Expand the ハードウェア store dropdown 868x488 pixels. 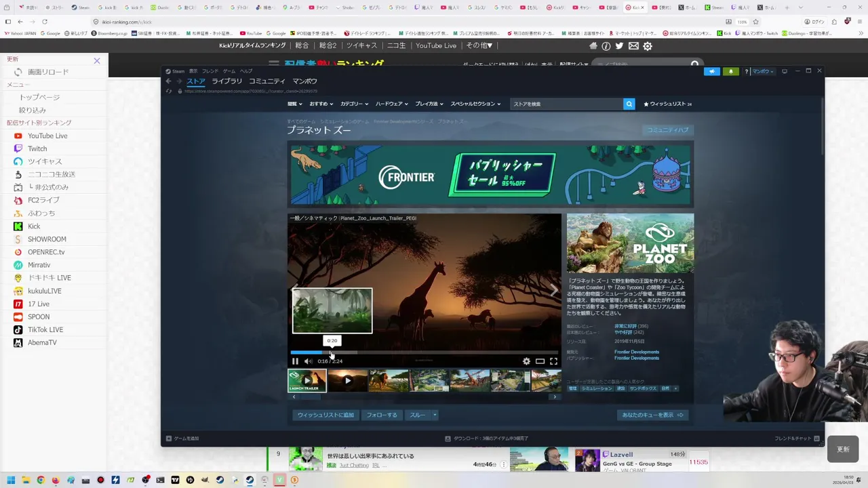point(391,104)
